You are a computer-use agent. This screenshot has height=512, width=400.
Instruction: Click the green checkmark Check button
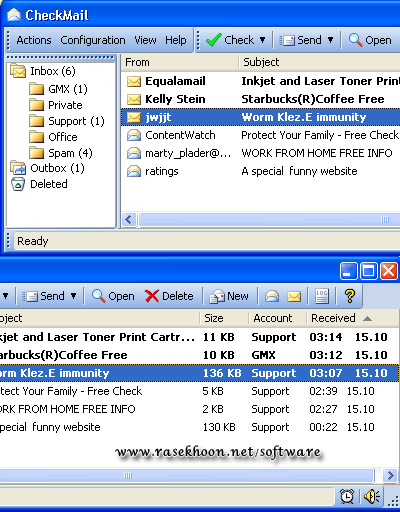click(x=230, y=40)
